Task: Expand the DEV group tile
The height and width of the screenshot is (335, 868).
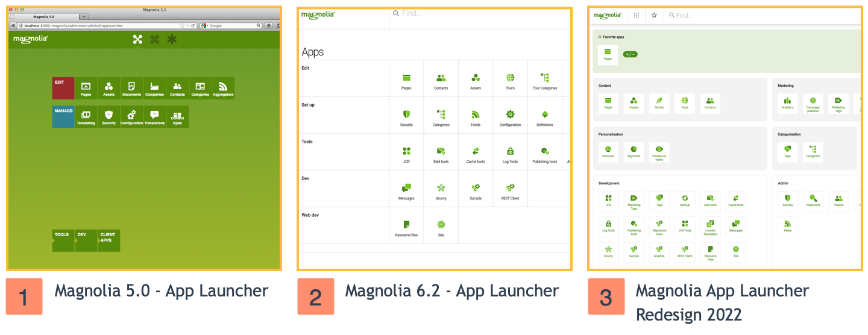Action: [86, 240]
